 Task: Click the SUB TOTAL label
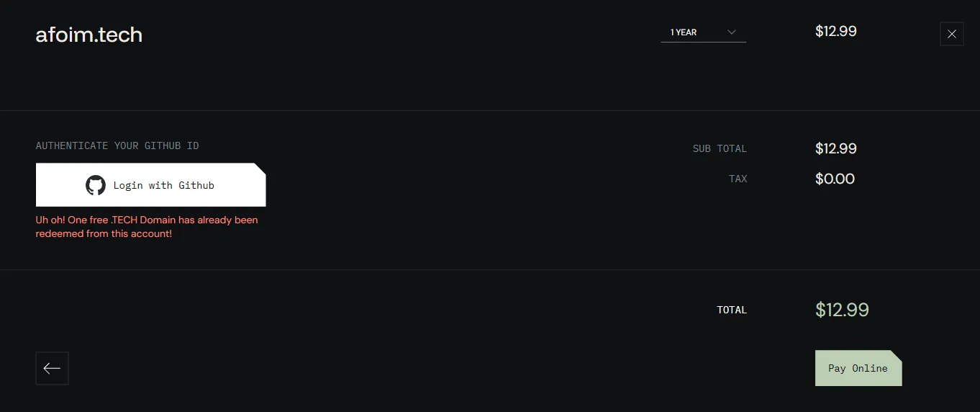720,148
